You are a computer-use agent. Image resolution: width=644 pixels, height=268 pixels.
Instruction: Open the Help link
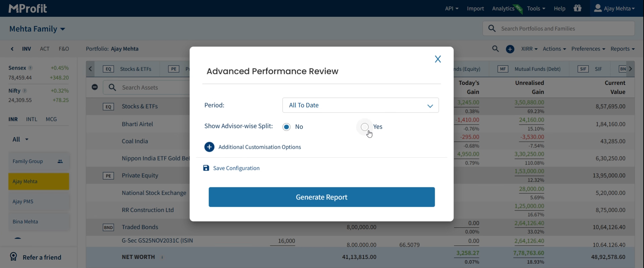(559, 8)
